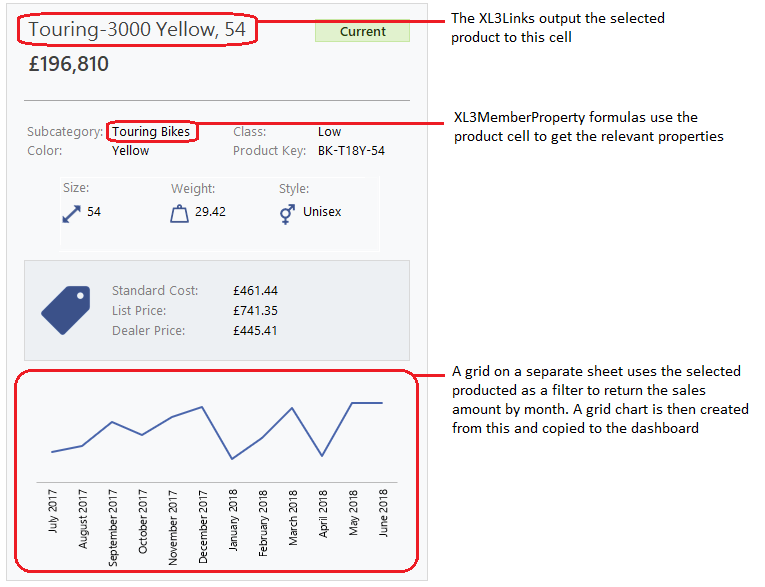Click the BK-T18Y-54 product key value

351,151
